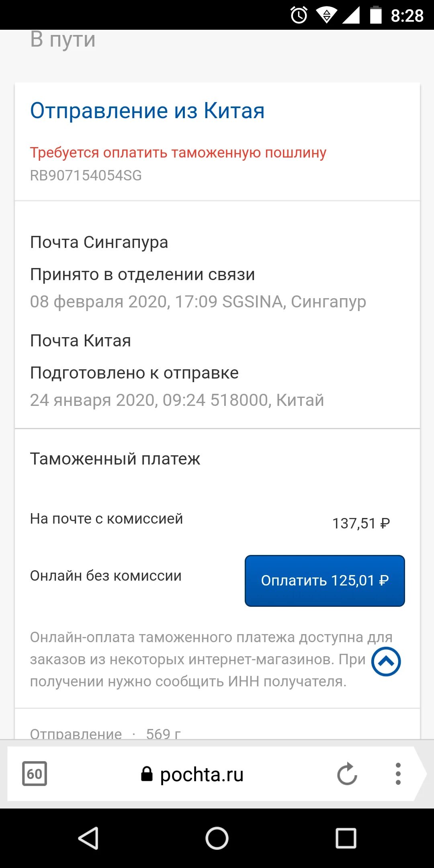Tap the Wi-Fi signal status icon

pos(326,15)
